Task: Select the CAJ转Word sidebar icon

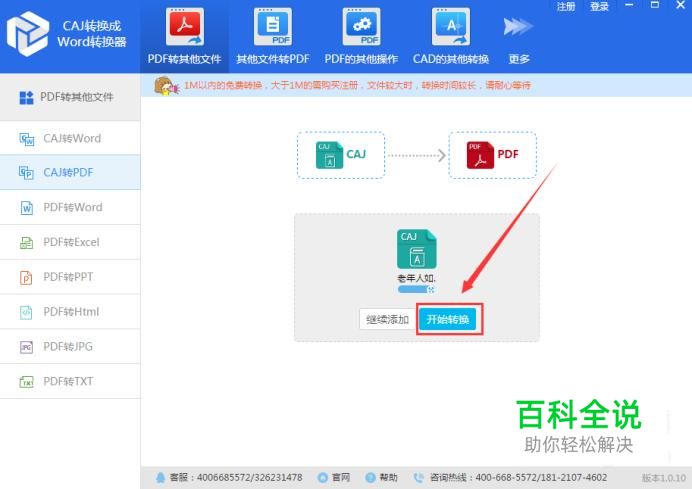Action: pyautogui.click(x=26, y=139)
